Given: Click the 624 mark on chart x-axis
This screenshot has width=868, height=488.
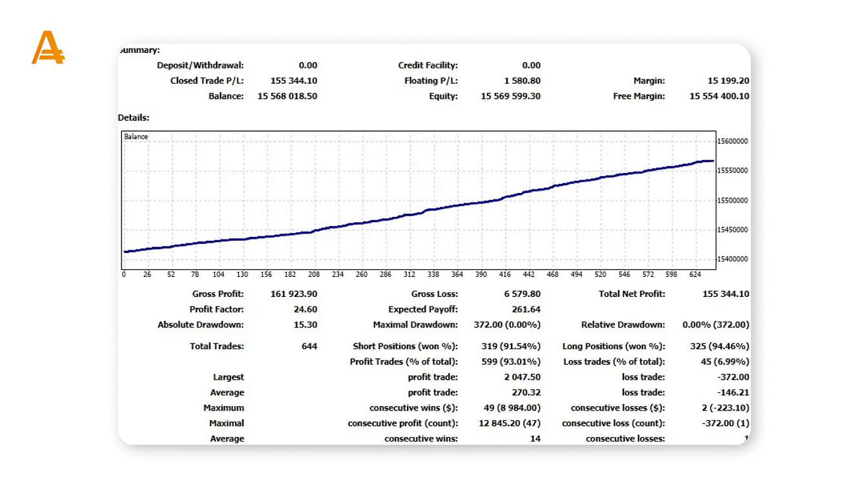Looking at the screenshot, I should click(695, 274).
